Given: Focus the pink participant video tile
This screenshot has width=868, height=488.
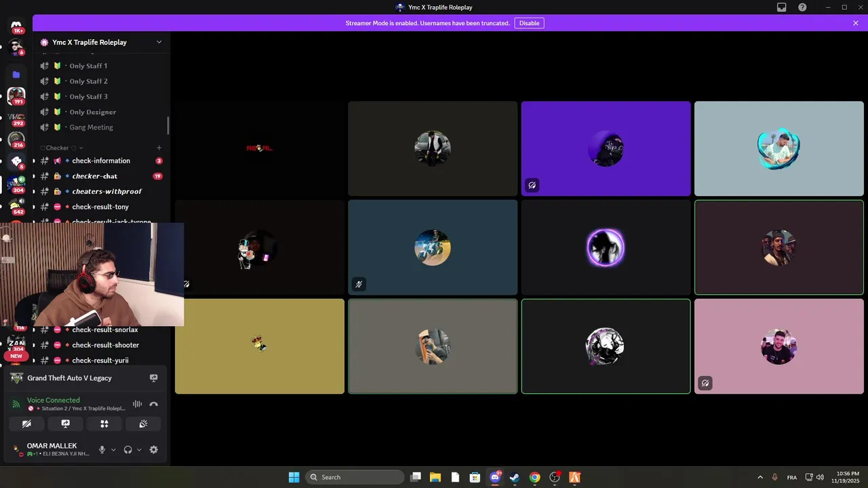Looking at the screenshot, I should click(x=779, y=346).
